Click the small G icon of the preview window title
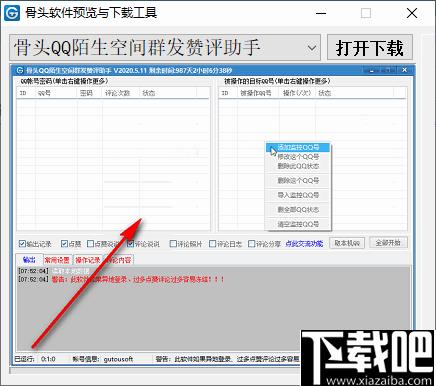The image size is (436, 386). point(20,70)
